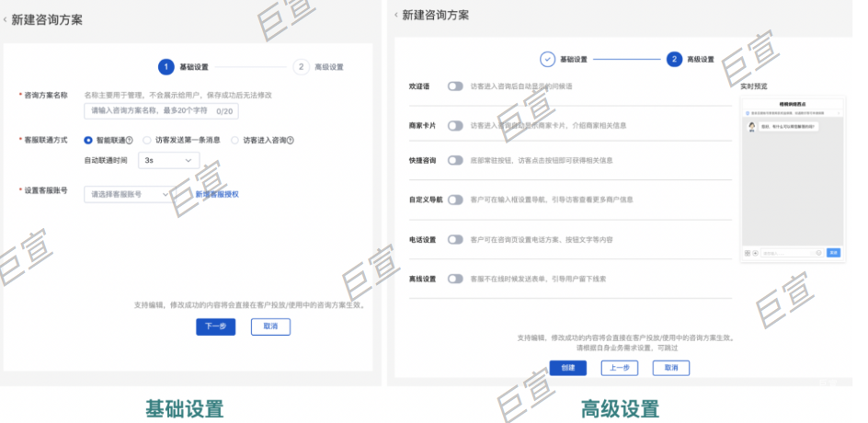Enable the 商家卡片 toggle
The width and height of the screenshot is (868, 423).
455,126
